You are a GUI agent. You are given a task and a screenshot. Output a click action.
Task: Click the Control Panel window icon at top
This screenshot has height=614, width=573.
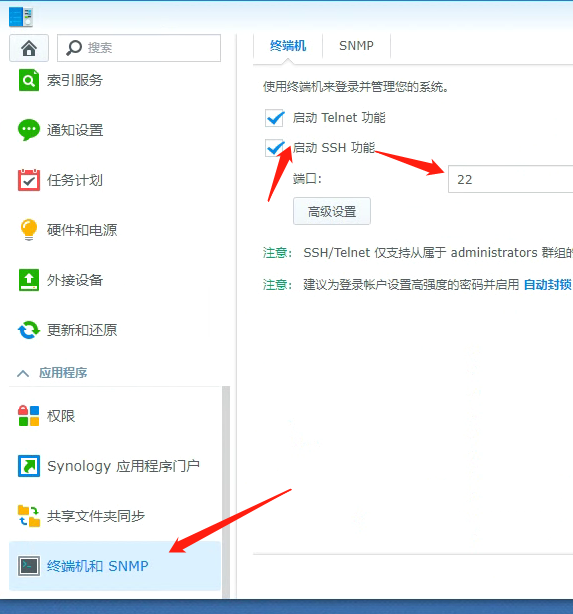point(20,17)
